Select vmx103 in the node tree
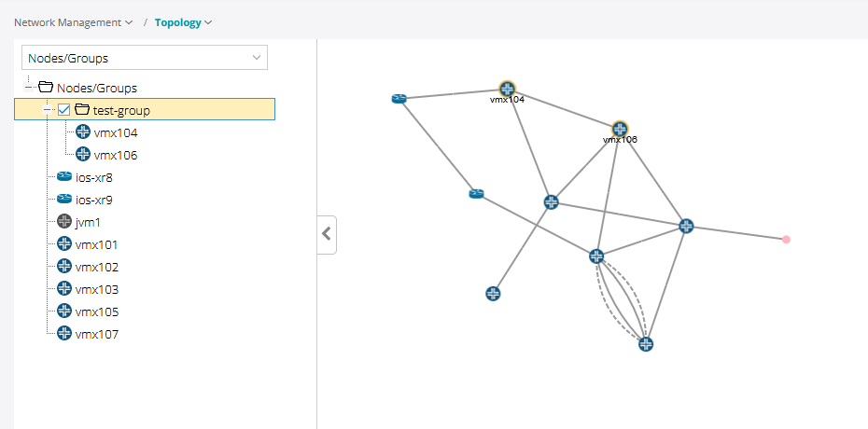868x429 pixels. [x=97, y=289]
